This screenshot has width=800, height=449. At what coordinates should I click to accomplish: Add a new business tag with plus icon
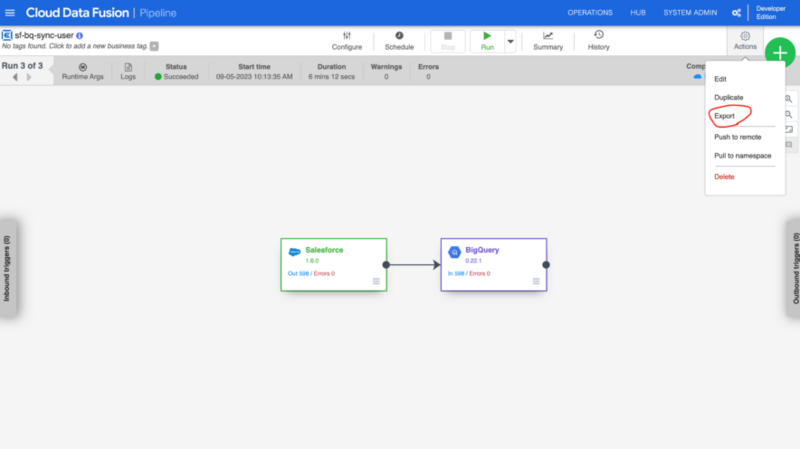154,46
